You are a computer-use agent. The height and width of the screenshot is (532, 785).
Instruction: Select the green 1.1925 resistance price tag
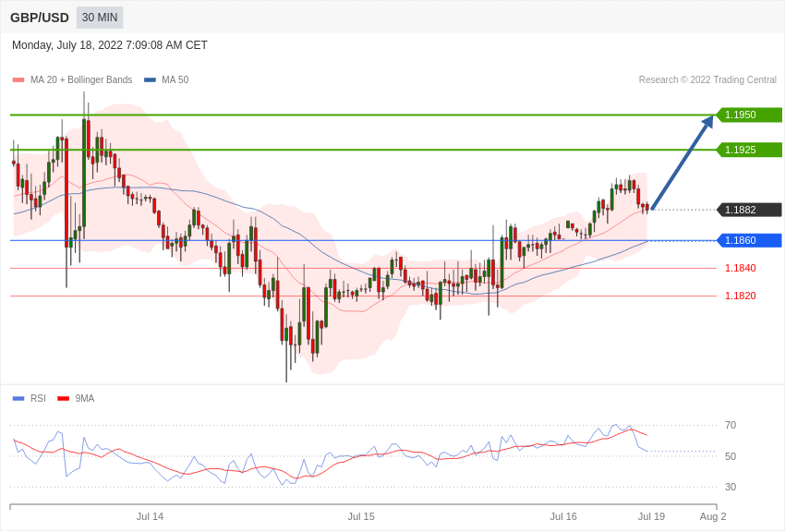pyautogui.click(x=749, y=150)
